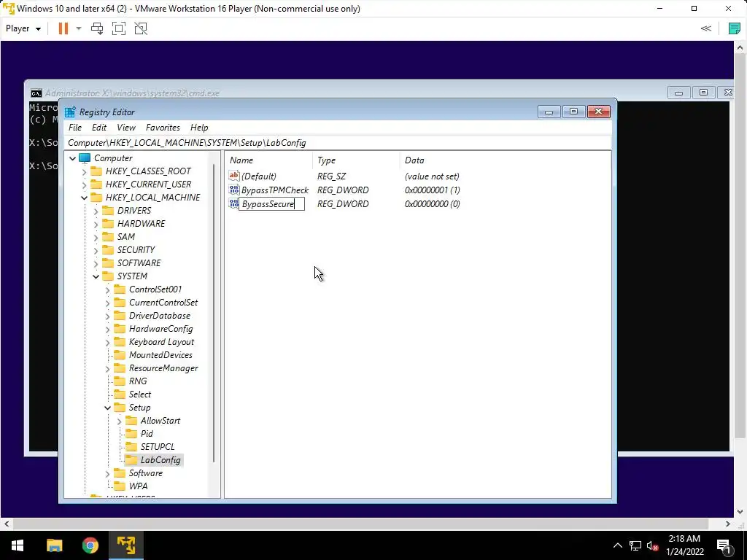This screenshot has width=747, height=560.
Task: Select the MountedDevices key
Action: 160,355
